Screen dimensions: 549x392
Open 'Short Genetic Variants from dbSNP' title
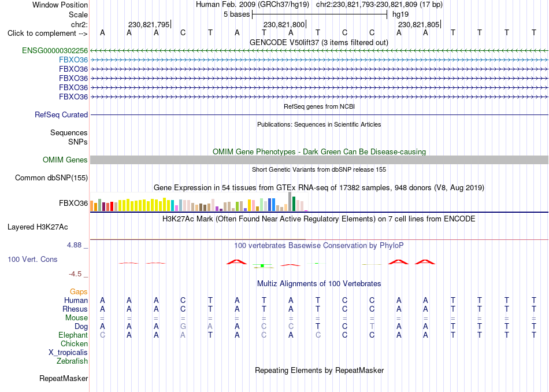[x=319, y=169]
